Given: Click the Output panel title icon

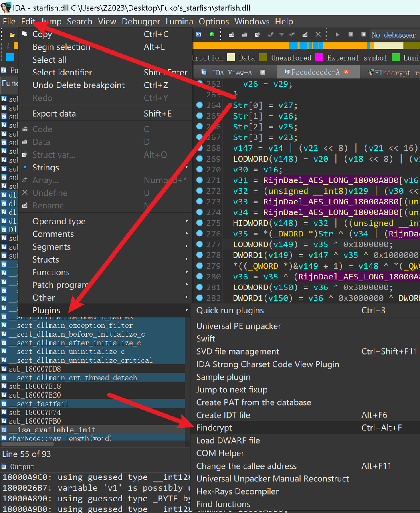Looking at the screenshot, I should point(4,467).
